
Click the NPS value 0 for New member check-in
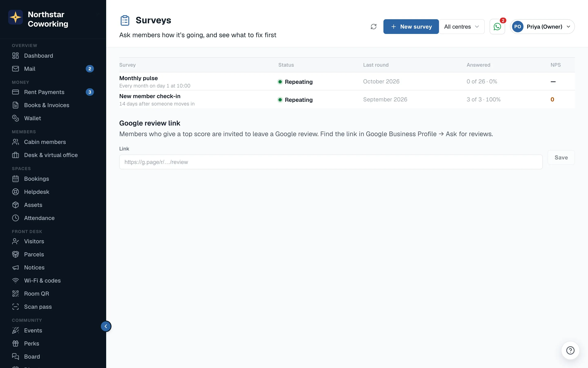[x=552, y=99]
